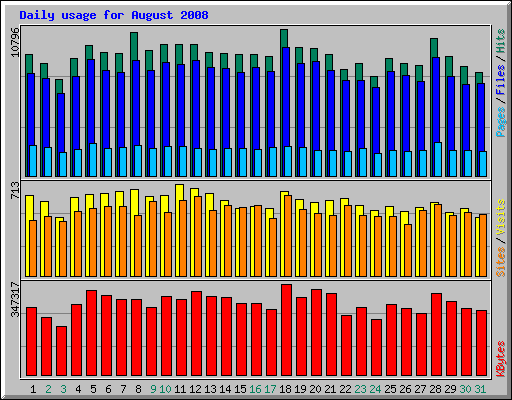The image size is (512, 400).
Task: Click the Sites legend label
Action: [501, 262]
